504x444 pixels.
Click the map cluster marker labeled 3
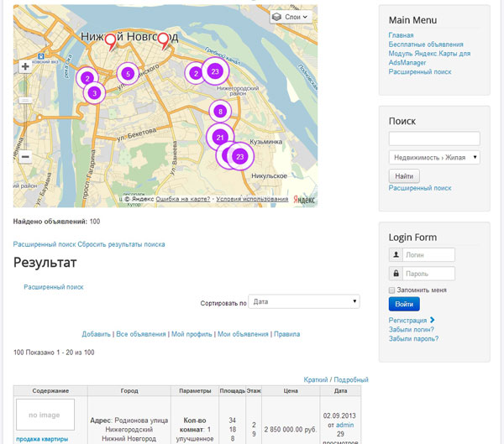click(94, 92)
